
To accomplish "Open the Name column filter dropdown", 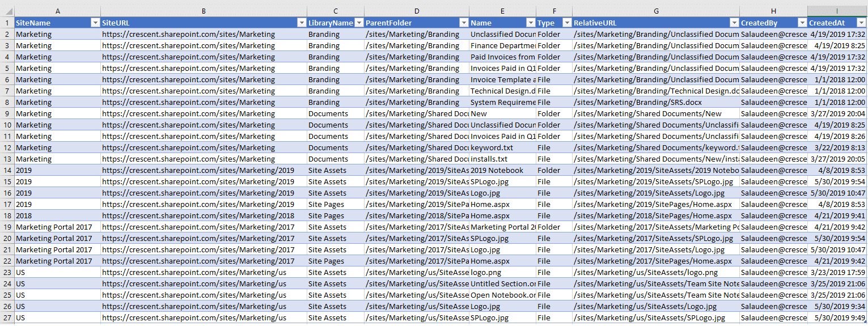I will (x=530, y=23).
